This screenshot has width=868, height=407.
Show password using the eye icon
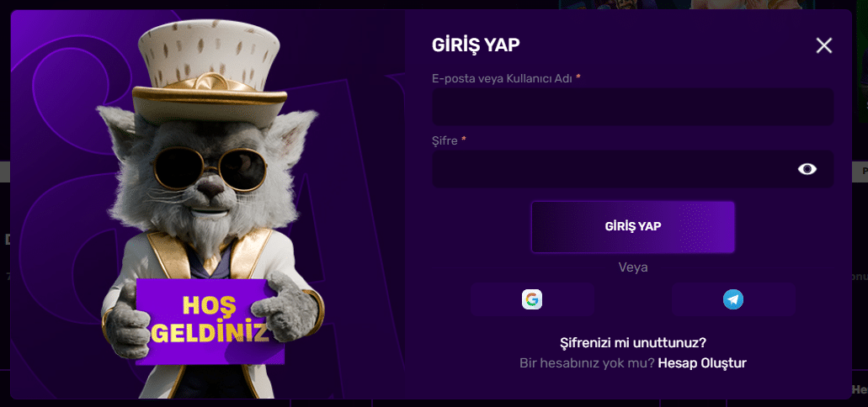[807, 169]
